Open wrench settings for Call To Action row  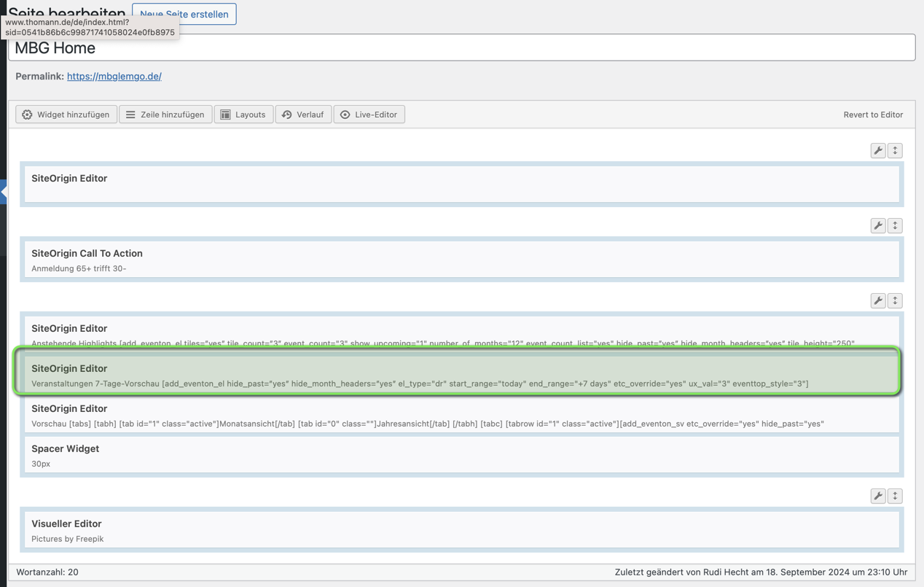878,225
